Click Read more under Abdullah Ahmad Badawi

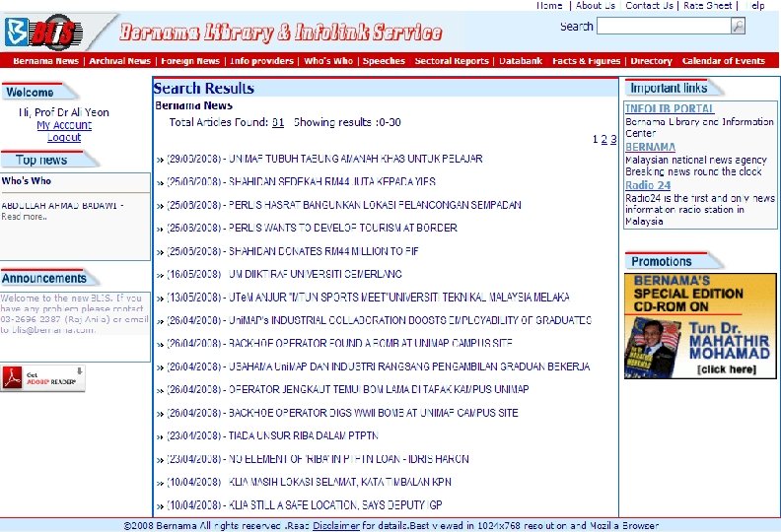click(x=24, y=217)
